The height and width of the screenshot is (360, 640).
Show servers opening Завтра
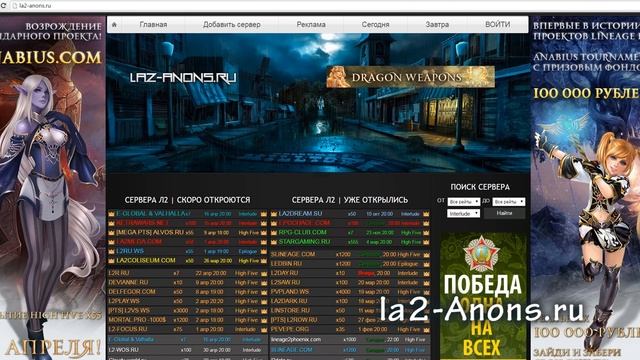437,24
